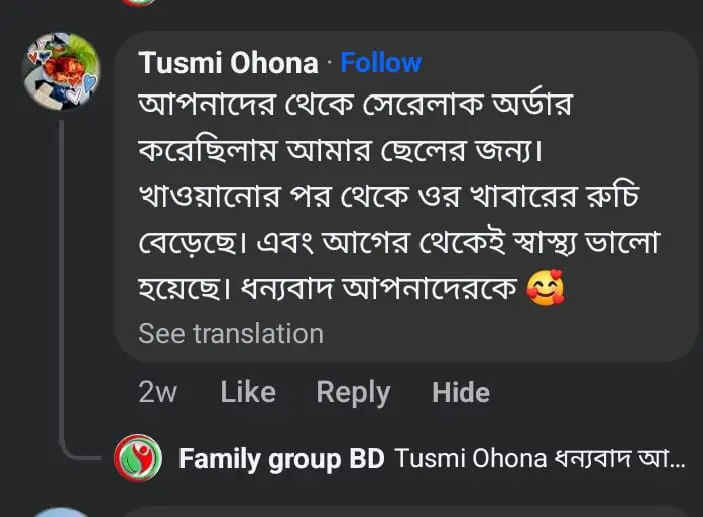Image resolution: width=703 pixels, height=517 pixels.
Task: Click the partial comment bubble at bottom
Action: coord(400,512)
